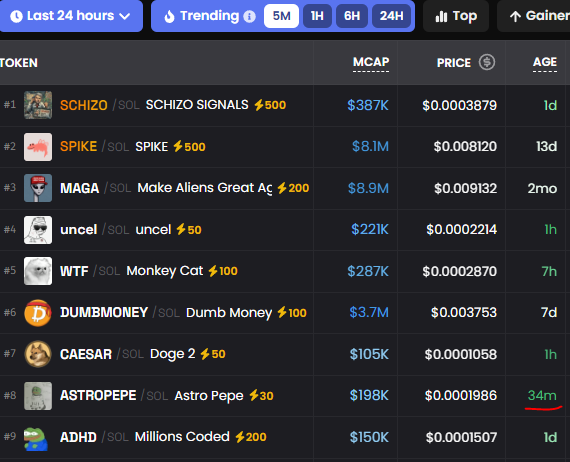Click the Trending info icon

(x=249, y=16)
